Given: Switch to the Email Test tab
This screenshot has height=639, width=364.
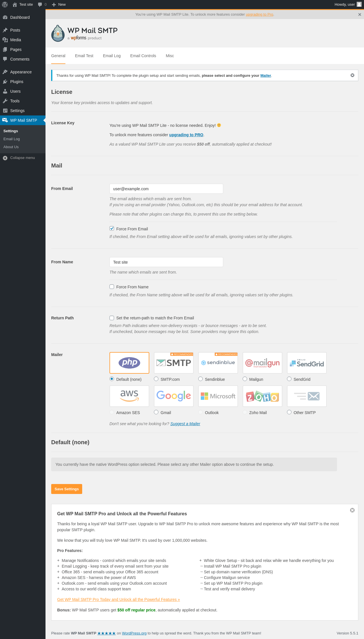Looking at the screenshot, I should tap(84, 56).
